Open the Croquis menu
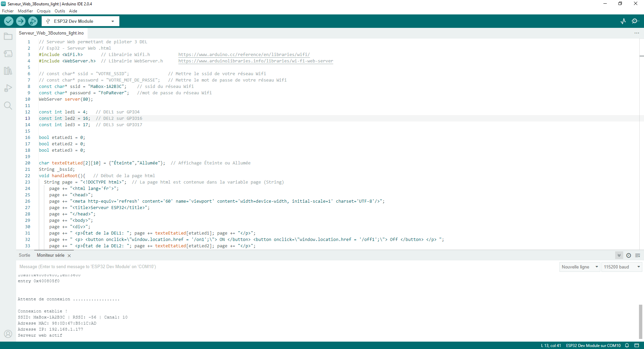The height and width of the screenshot is (349, 644). pyautogui.click(x=44, y=11)
